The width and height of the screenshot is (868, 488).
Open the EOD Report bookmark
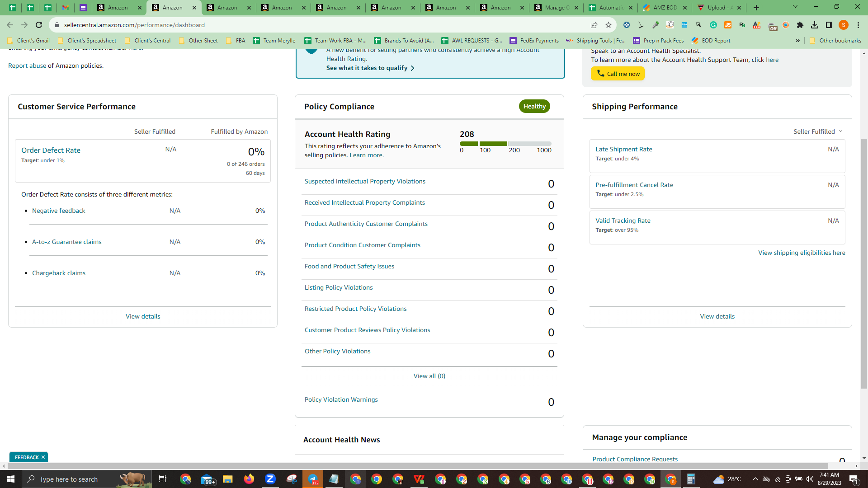(x=711, y=41)
